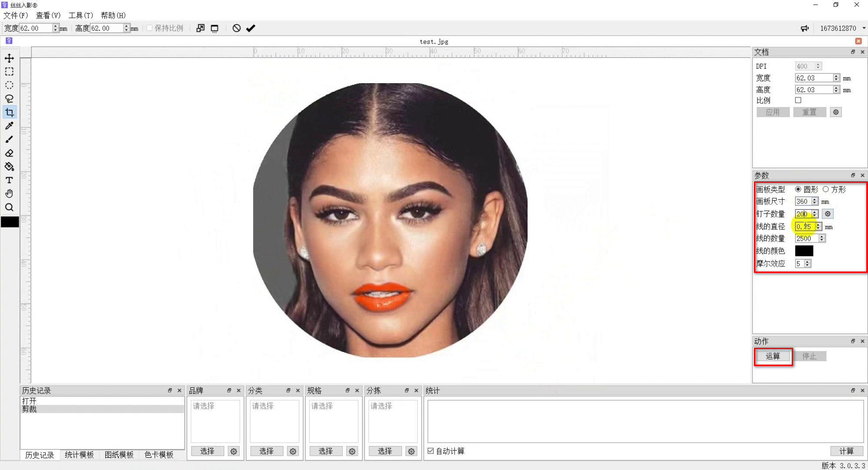
Task: Click the 摩尔效应 value spinner
Action: pos(807,264)
